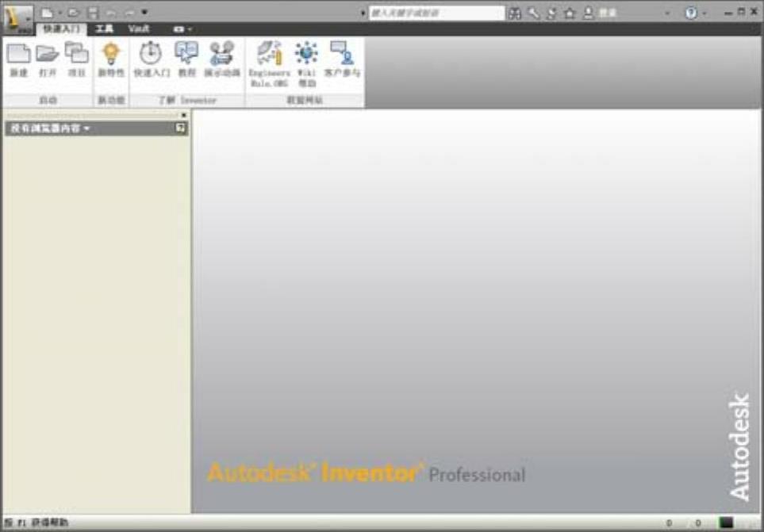Screen dimensions: 764x532
Task: Minimize the Inventor window
Action: coord(728,13)
